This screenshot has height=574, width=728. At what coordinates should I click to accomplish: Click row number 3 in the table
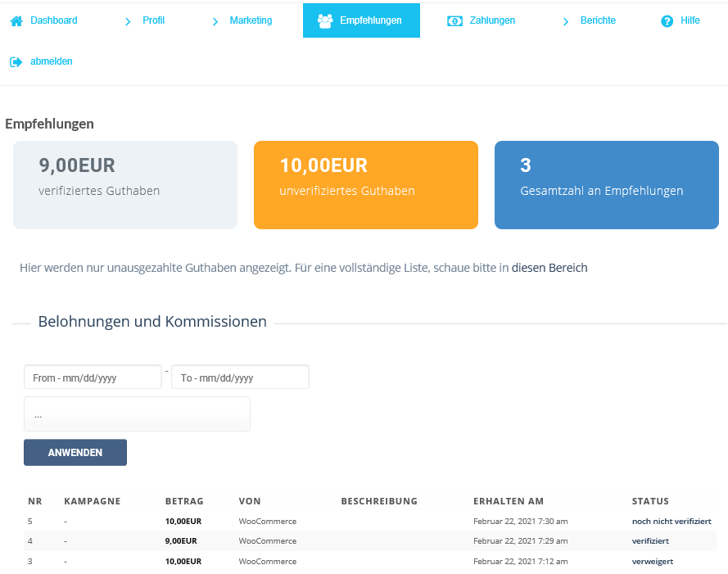30,562
